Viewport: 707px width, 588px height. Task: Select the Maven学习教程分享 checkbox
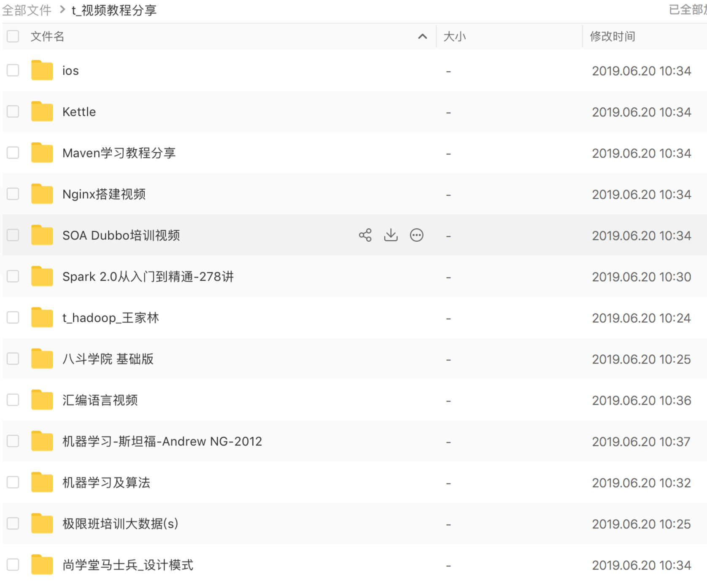point(13,152)
